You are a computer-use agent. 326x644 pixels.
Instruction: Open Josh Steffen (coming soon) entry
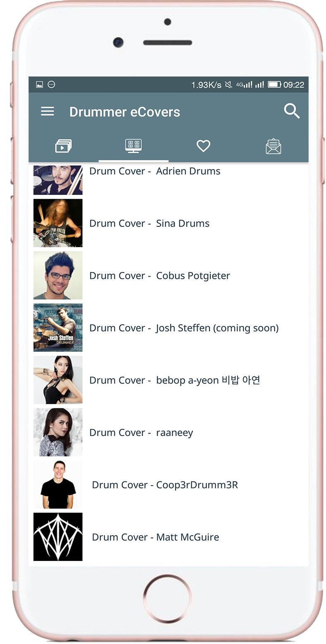coord(168,328)
